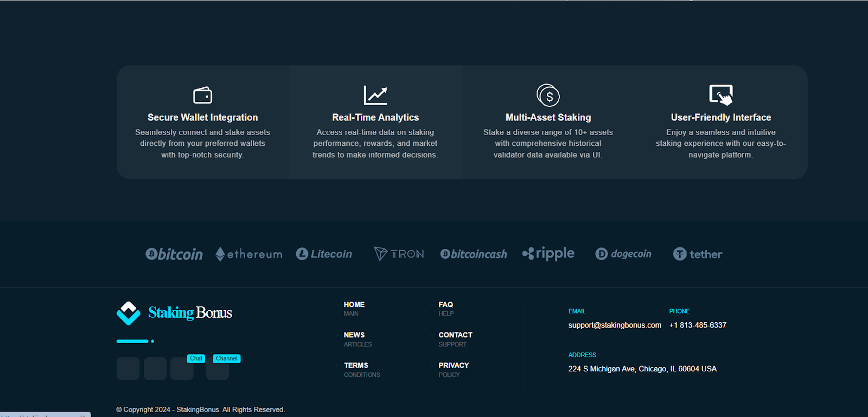Click the tether logo
Image resolution: width=868 pixels, height=417 pixels.
(x=698, y=254)
